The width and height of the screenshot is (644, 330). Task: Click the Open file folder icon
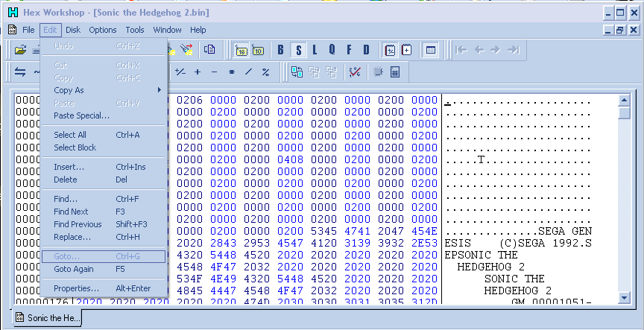pos(20,50)
